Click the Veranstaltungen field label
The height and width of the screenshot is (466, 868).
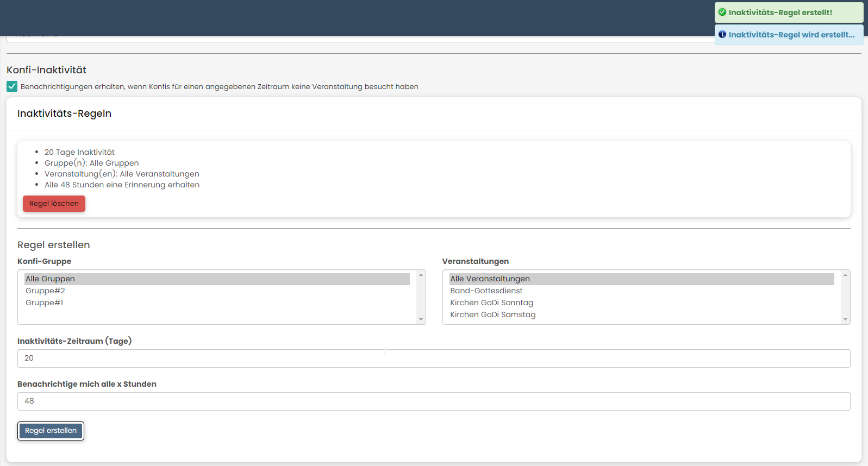[x=476, y=261]
